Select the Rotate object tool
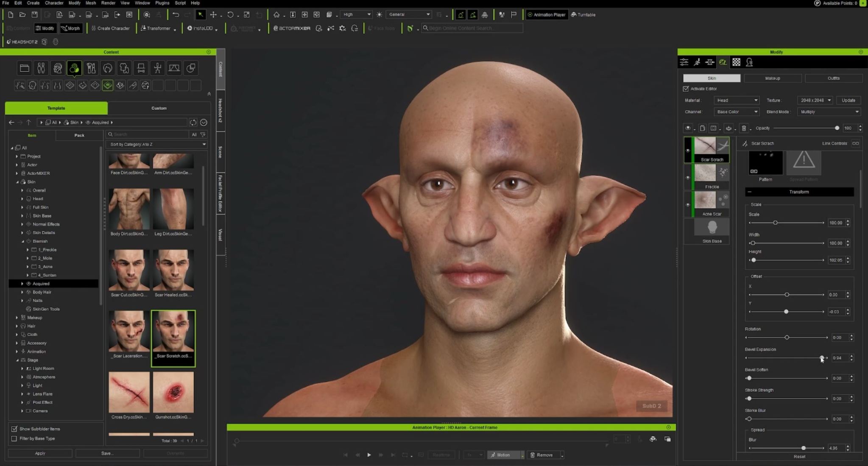The height and width of the screenshot is (466, 868). (x=230, y=14)
